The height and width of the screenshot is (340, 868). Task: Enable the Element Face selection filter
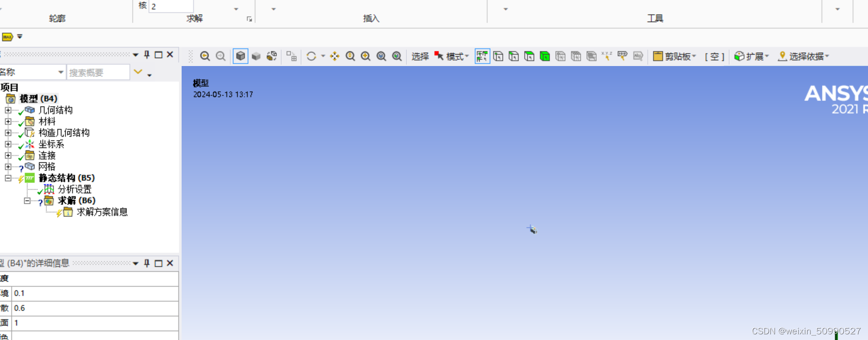tap(576, 56)
